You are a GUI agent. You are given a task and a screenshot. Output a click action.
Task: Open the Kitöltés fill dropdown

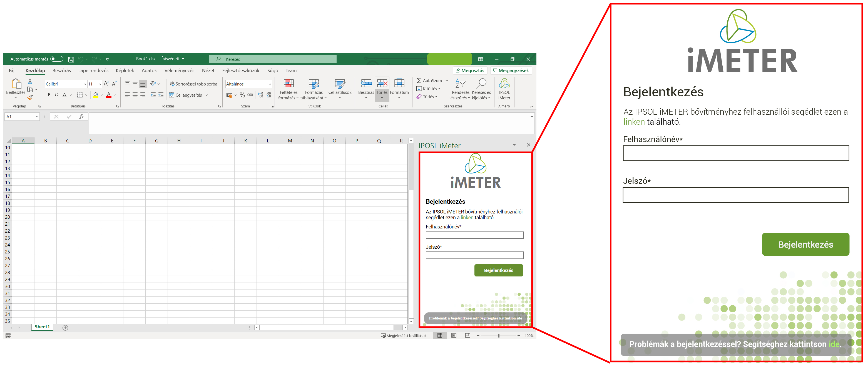tap(429, 89)
